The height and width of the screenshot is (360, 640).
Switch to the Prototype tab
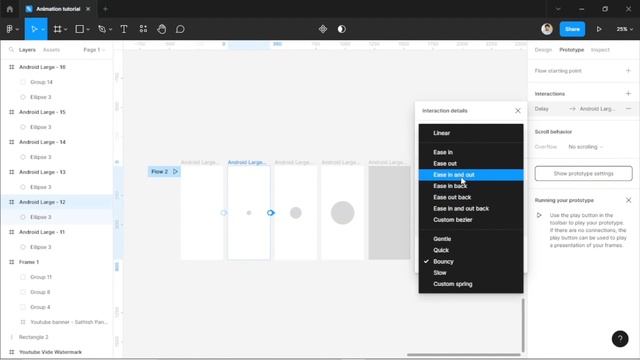tap(571, 50)
